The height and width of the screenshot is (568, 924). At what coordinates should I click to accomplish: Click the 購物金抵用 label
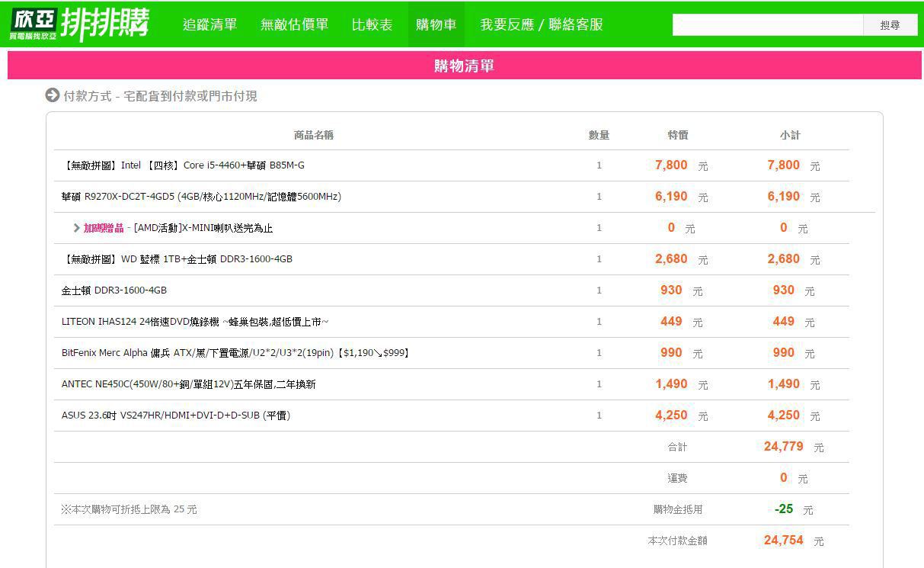click(x=678, y=509)
